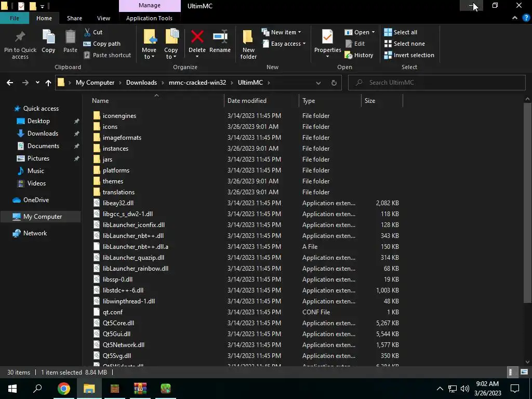Sort by the Type column
The image size is (532, 399).
309,101
